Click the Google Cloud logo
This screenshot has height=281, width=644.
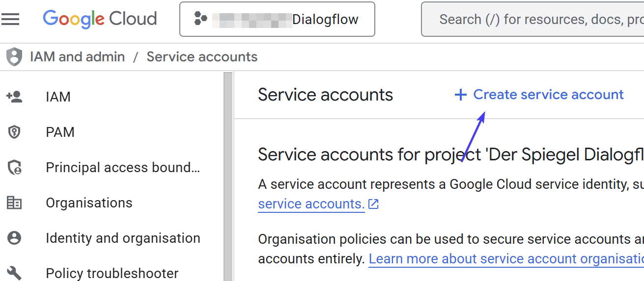[x=100, y=19]
